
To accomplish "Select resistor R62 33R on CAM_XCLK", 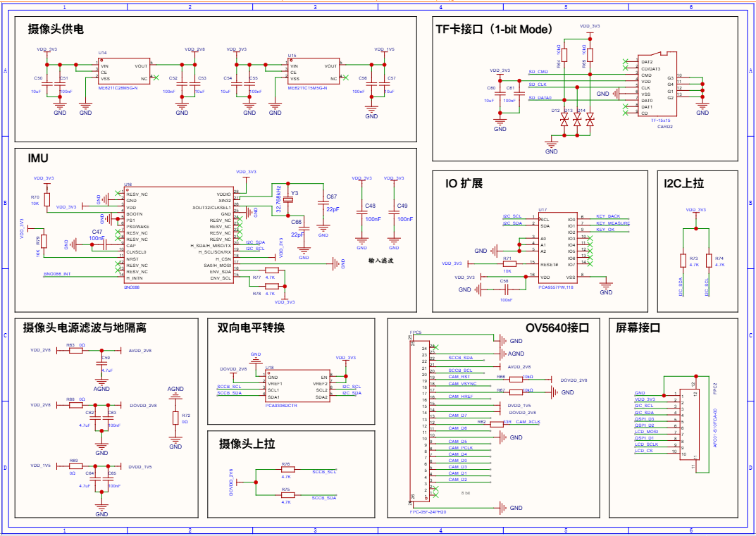I will [x=497, y=424].
